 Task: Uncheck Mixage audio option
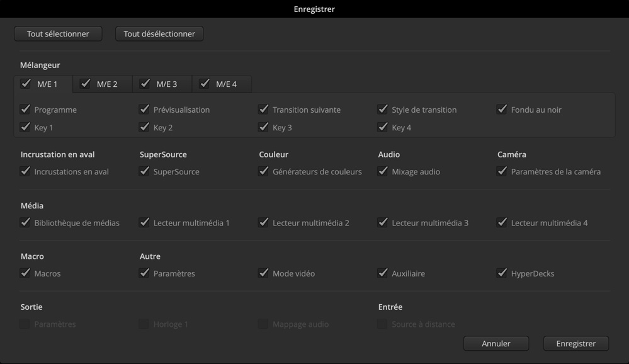click(383, 171)
